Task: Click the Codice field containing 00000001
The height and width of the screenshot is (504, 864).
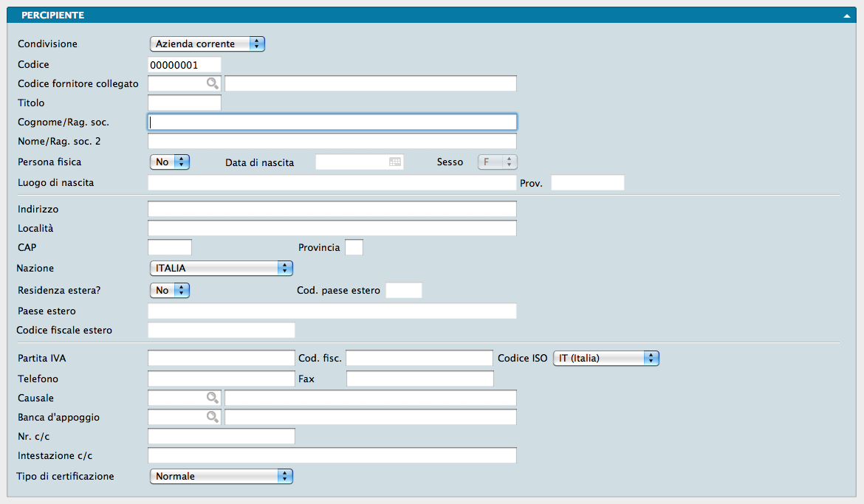Action: 185,65
